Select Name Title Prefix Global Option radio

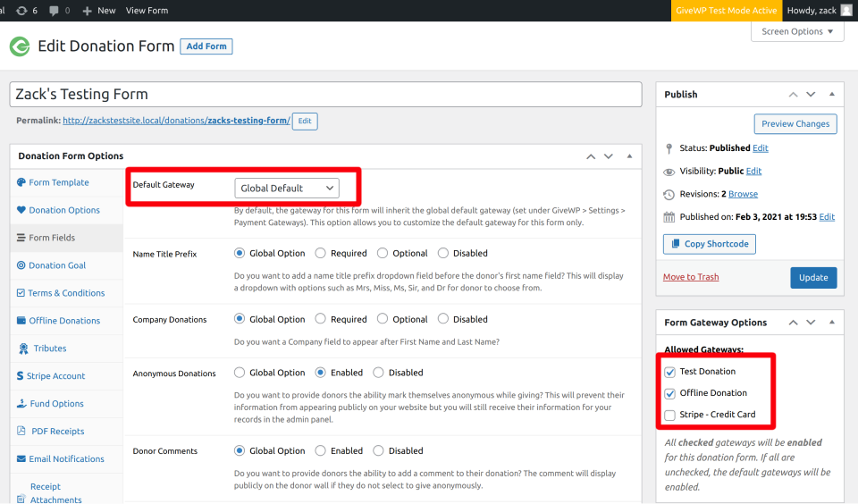(x=240, y=253)
